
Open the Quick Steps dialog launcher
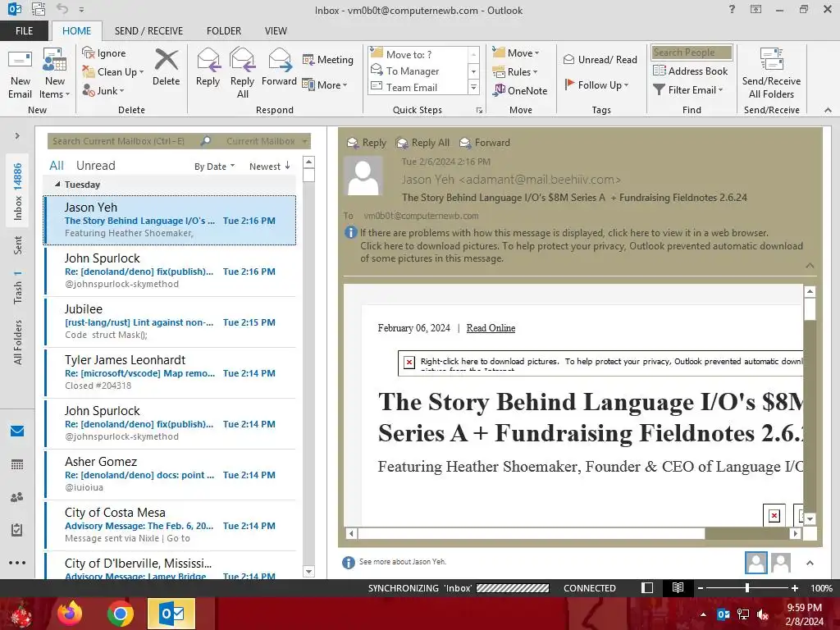coord(479,111)
